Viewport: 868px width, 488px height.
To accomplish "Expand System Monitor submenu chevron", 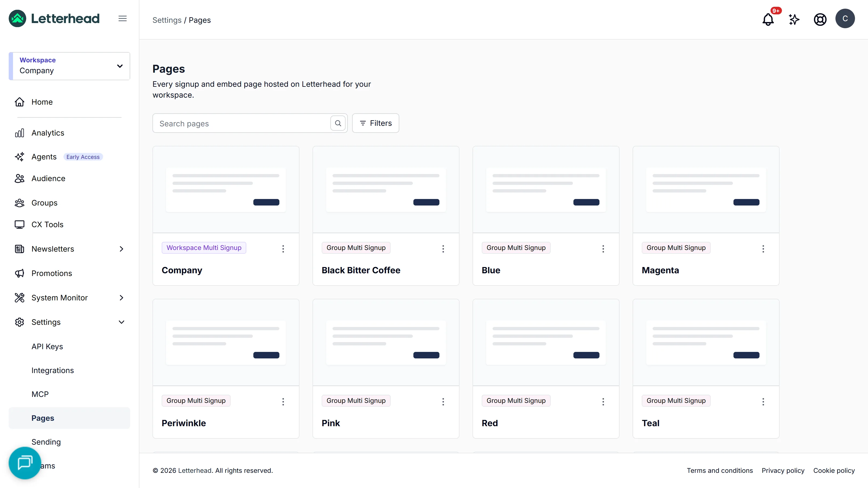I will pos(121,298).
